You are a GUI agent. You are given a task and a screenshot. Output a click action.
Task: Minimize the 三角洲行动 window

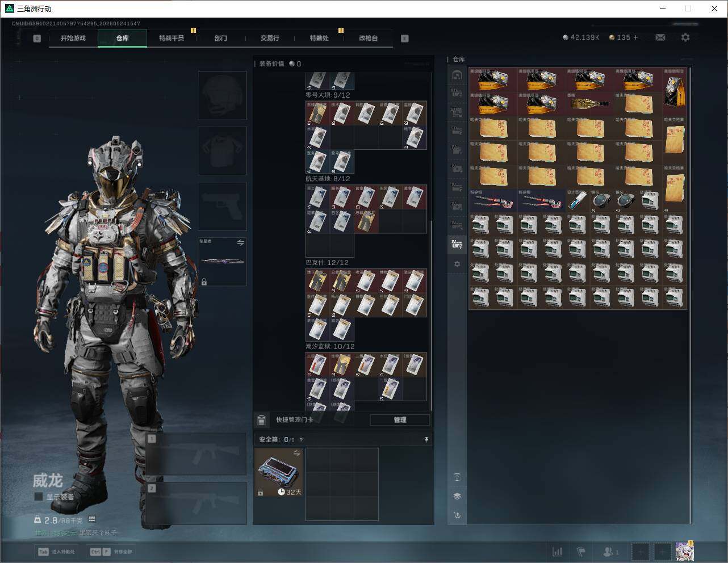(x=662, y=9)
